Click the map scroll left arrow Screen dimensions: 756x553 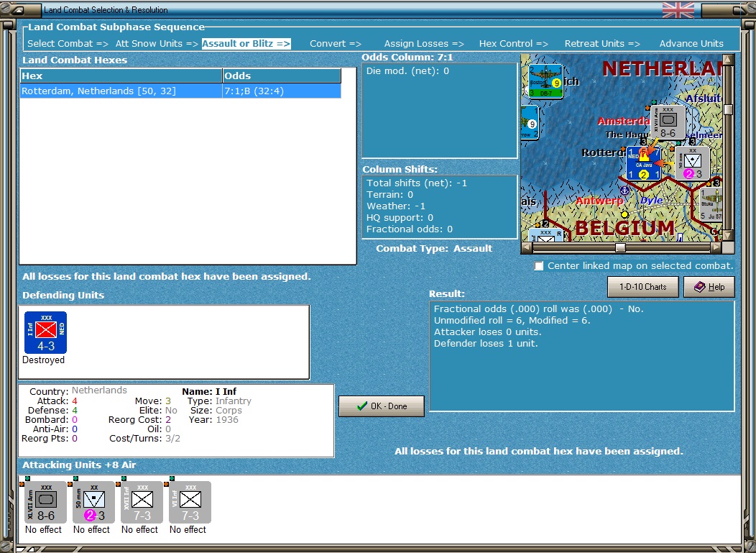pyautogui.click(x=527, y=247)
